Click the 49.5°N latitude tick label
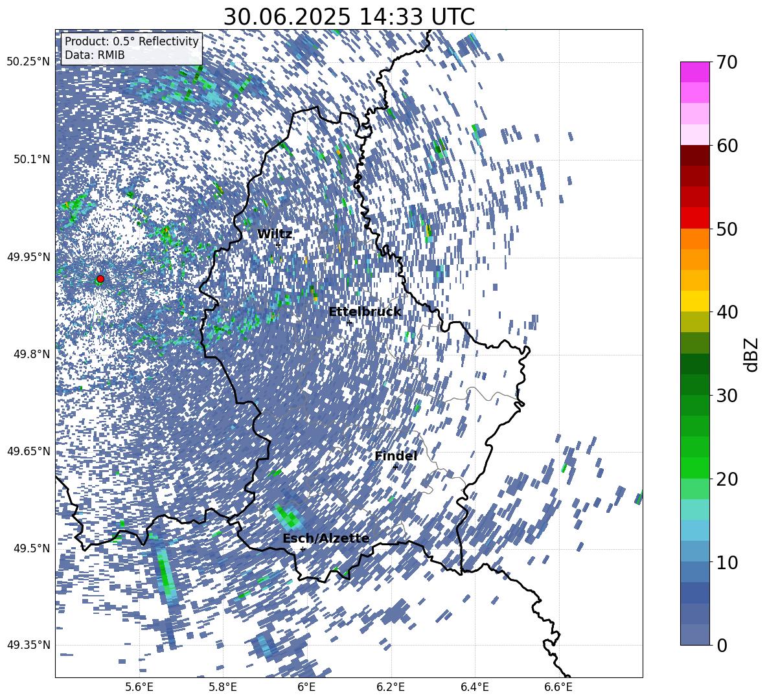The image size is (767, 700). tap(32, 548)
